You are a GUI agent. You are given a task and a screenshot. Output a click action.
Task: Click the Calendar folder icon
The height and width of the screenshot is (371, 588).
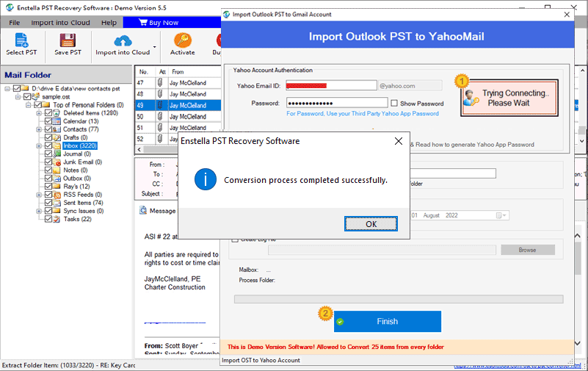57,121
